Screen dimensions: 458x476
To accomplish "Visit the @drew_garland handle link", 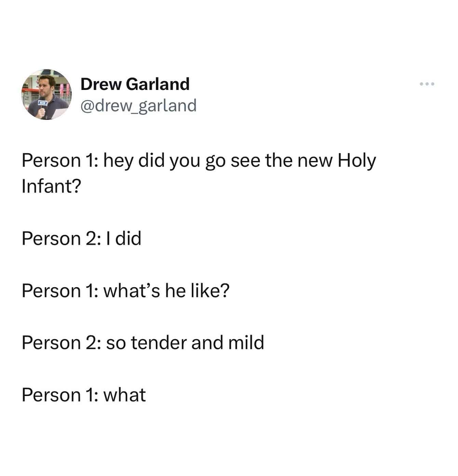I will point(138,105).
